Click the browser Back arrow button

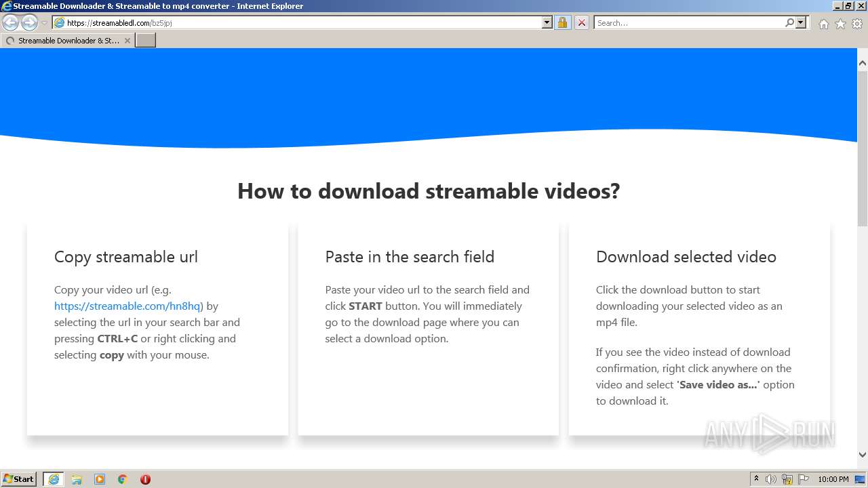tap(10, 22)
